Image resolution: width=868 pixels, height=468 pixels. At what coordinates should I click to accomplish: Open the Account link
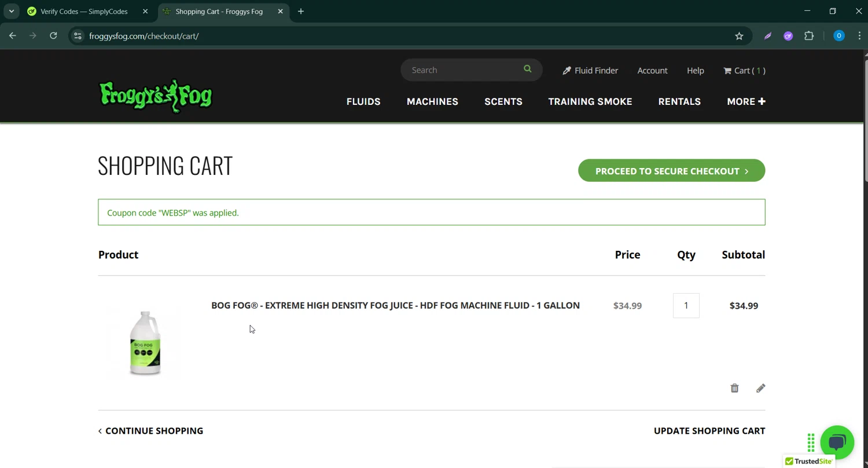652,71
